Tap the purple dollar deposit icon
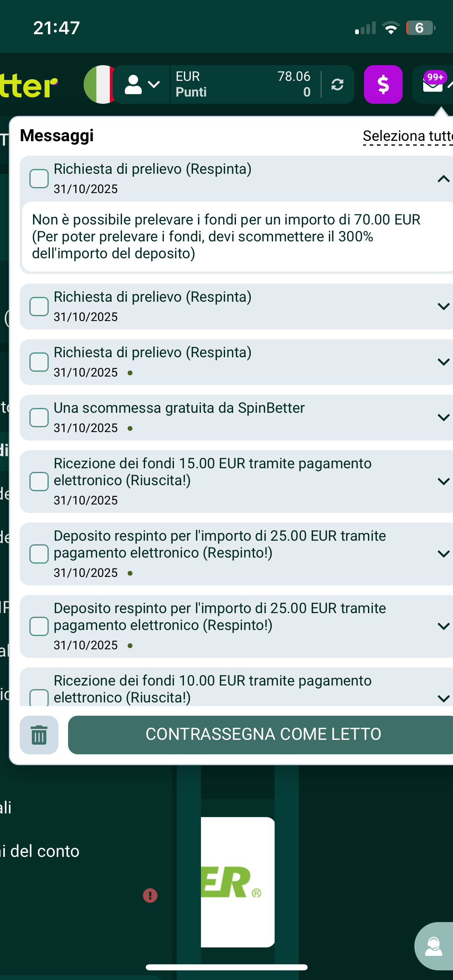This screenshot has height=980, width=453. tap(383, 84)
